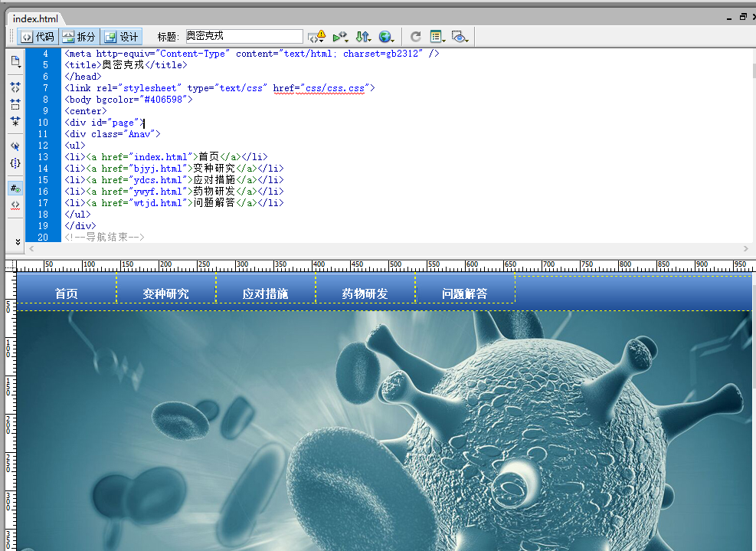Open the Preview in Browser globe menu

coord(386,37)
